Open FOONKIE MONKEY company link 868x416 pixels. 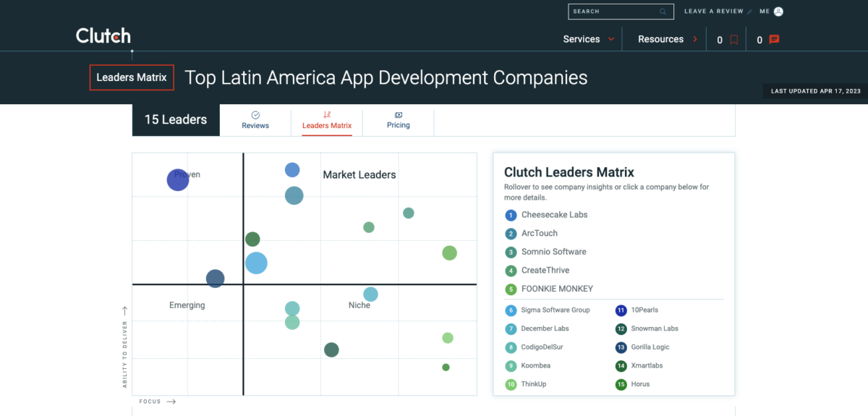pyautogui.click(x=557, y=289)
